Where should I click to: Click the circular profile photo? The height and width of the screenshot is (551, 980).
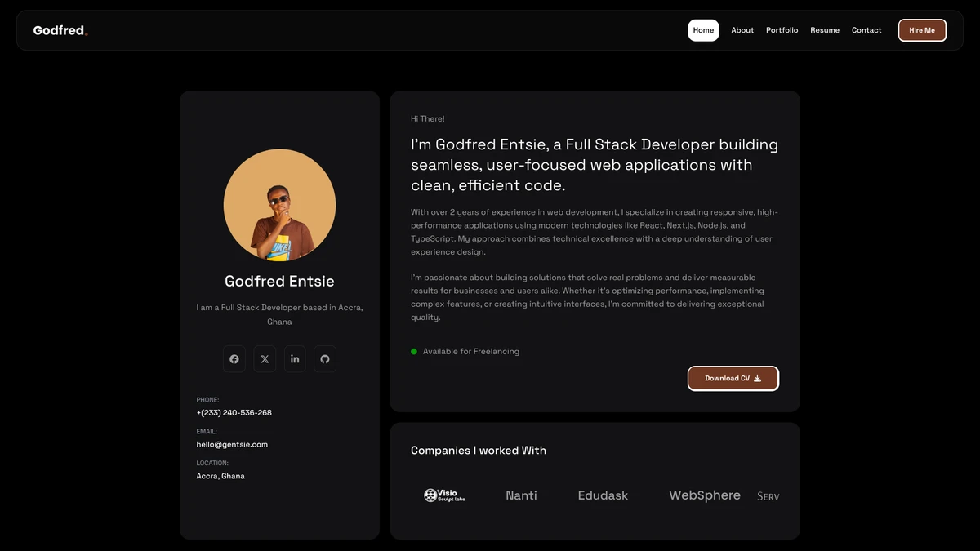click(x=279, y=205)
